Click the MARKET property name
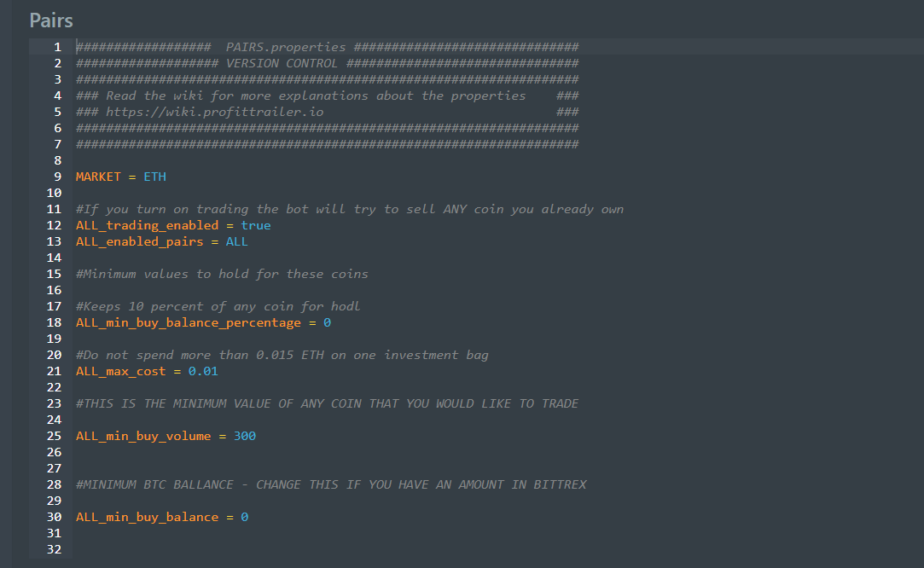The height and width of the screenshot is (568, 924). pyautogui.click(x=98, y=177)
